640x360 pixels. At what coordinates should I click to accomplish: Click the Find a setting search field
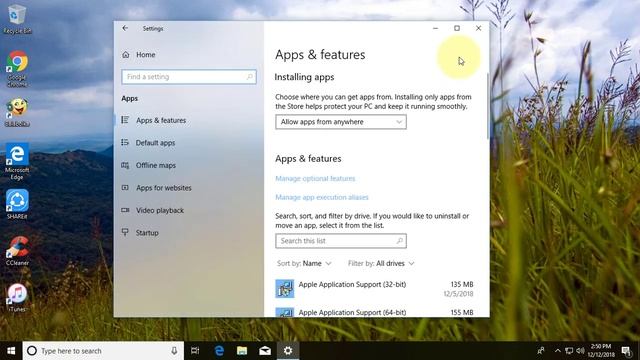click(189, 77)
